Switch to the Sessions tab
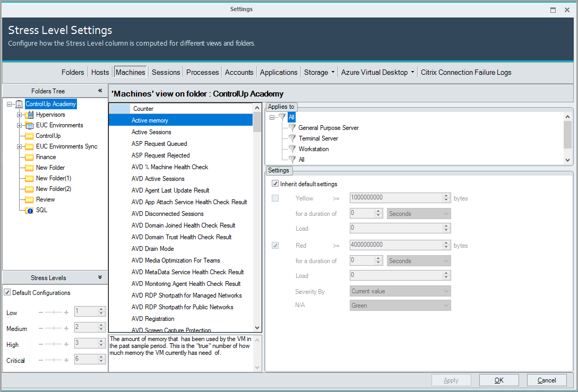 166,72
